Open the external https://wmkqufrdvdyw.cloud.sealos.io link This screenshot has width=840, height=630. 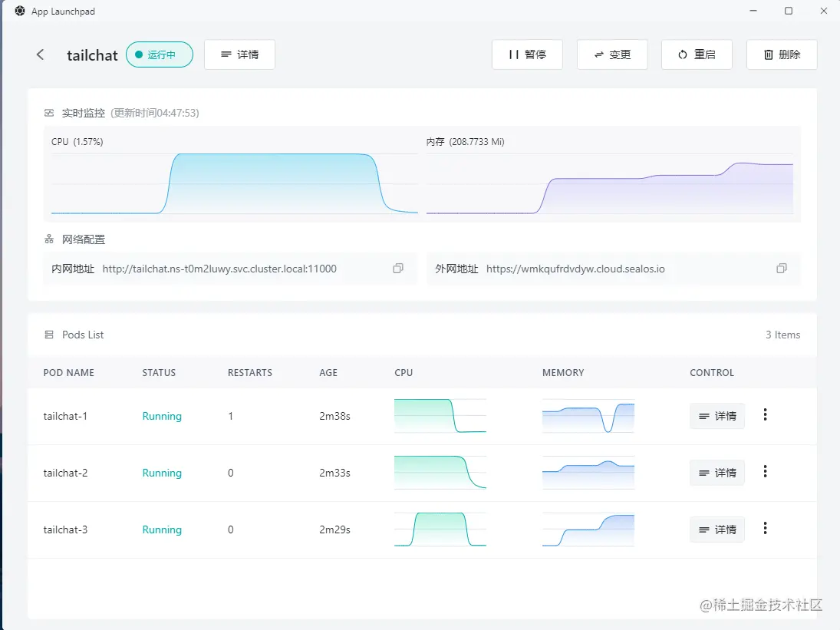(575, 269)
